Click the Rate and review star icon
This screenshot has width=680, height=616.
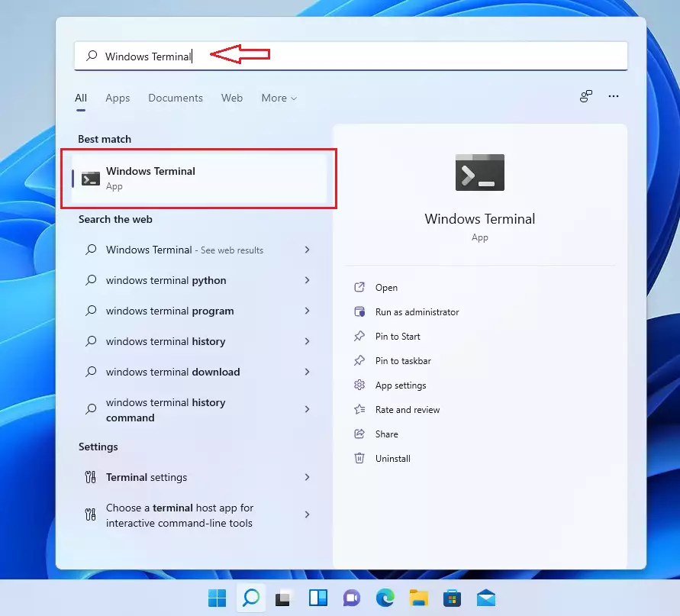(359, 409)
